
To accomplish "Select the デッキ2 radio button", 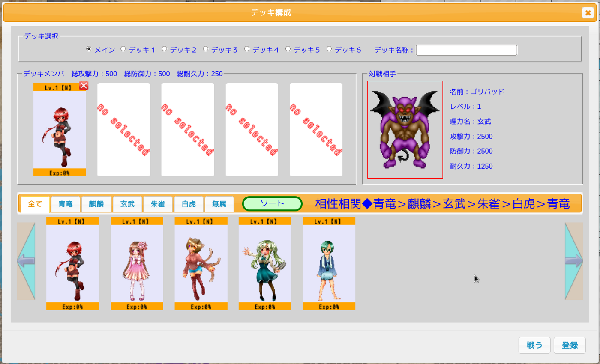I will 164,49.
